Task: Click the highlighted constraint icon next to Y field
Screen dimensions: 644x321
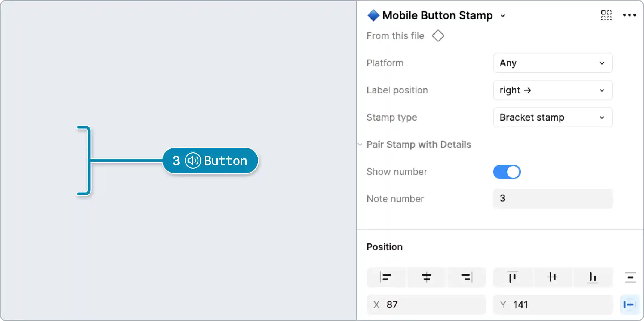Action: pyautogui.click(x=630, y=304)
